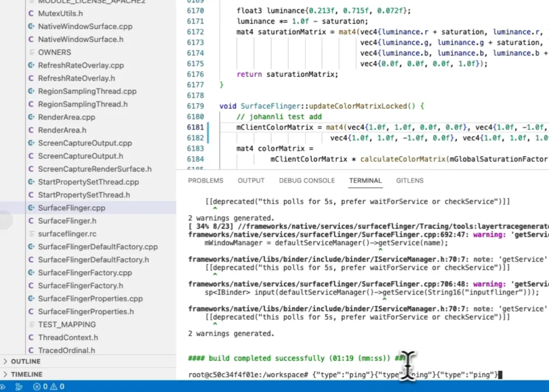Open surfaceflinger.rc file
549x392 pixels.
point(67,234)
